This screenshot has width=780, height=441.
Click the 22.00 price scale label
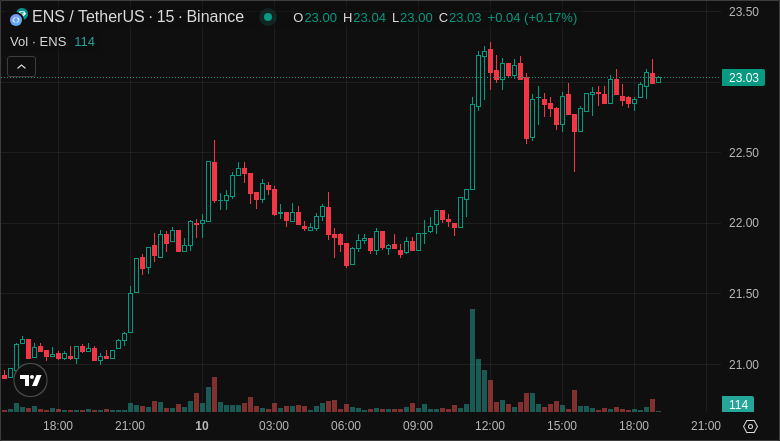744,223
